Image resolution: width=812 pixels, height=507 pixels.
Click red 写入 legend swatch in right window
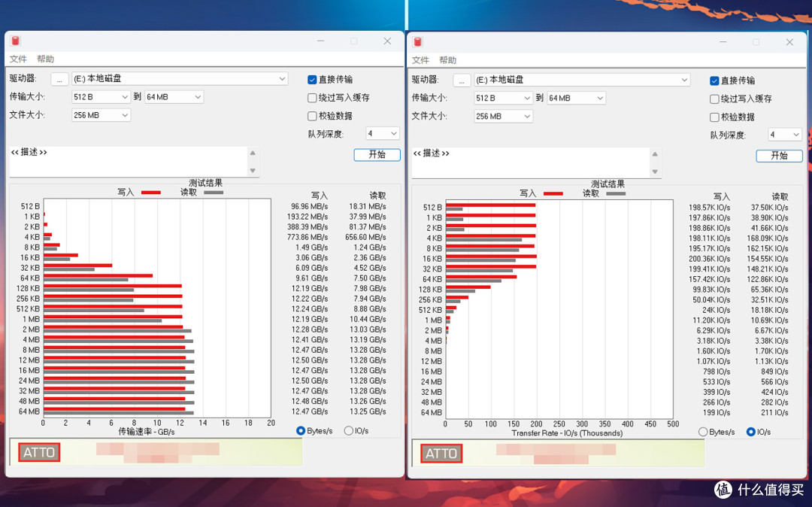point(553,193)
